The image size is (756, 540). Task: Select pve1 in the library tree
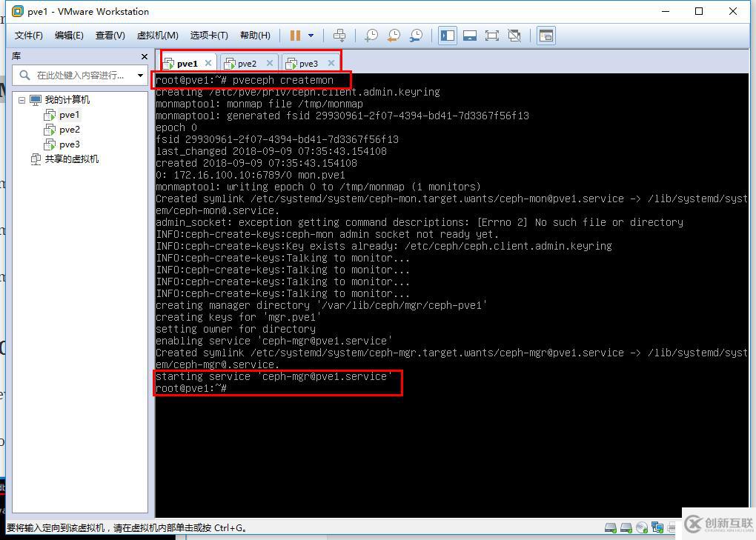70,115
